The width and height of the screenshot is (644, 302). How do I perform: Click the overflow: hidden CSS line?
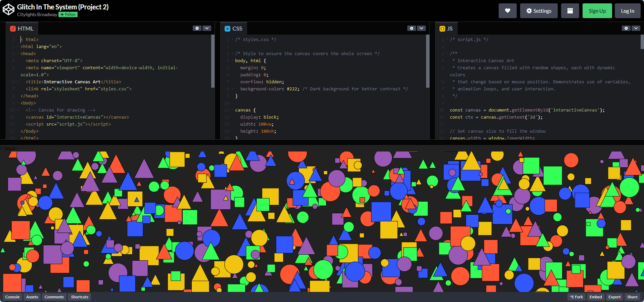[x=262, y=82]
